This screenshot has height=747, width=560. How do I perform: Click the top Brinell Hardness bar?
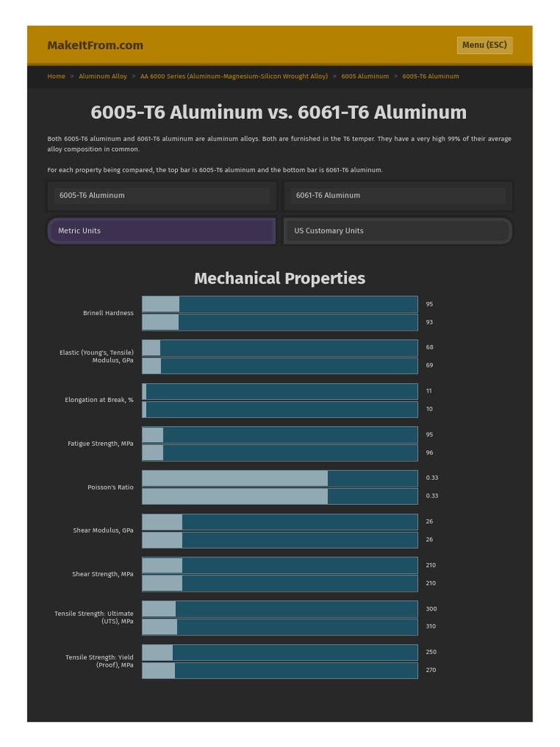click(x=279, y=304)
